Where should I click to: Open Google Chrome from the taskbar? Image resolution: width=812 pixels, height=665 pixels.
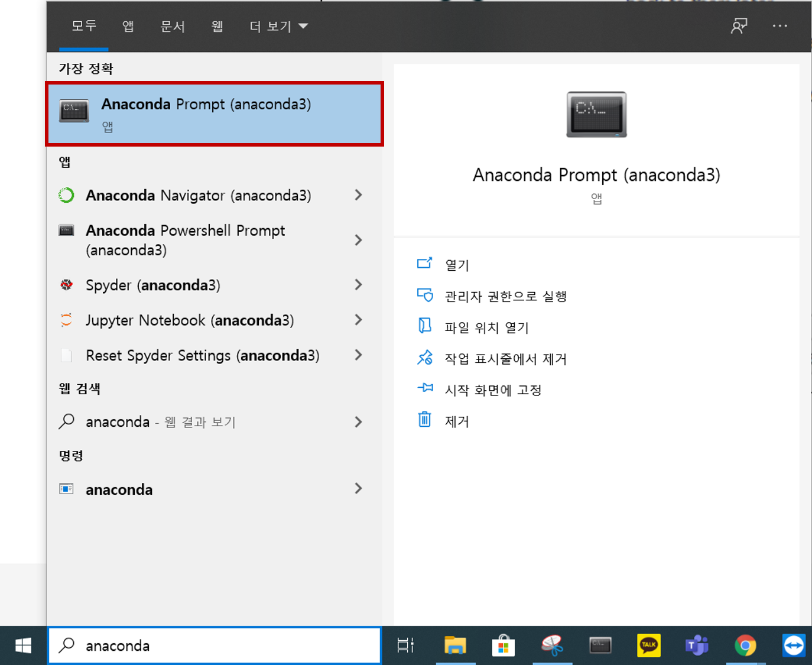point(745,645)
